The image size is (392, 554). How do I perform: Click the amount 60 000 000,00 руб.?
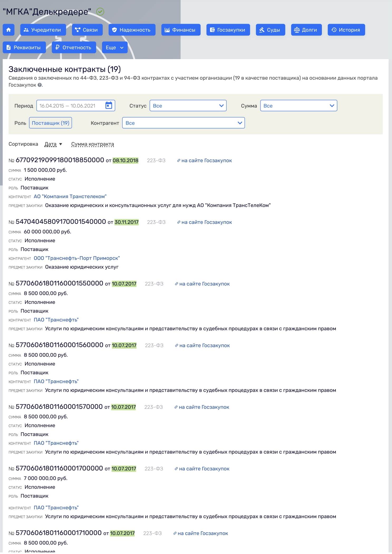pos(47,232)
